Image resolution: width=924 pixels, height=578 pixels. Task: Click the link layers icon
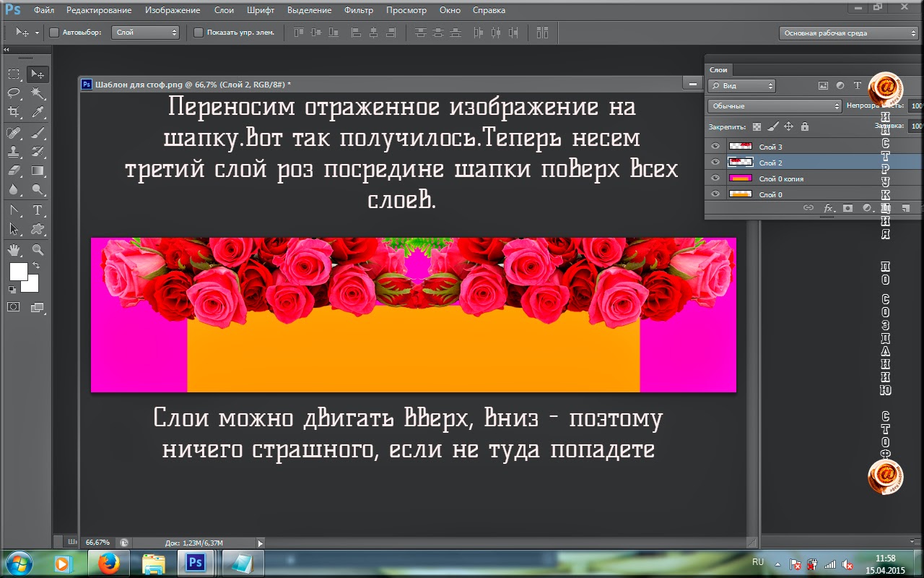coord(808,208)
